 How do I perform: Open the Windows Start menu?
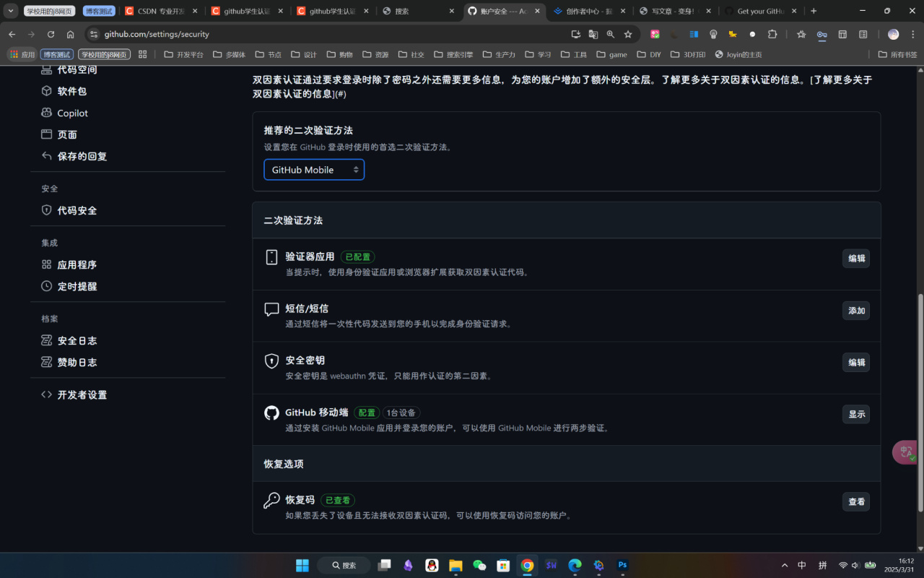302,565
